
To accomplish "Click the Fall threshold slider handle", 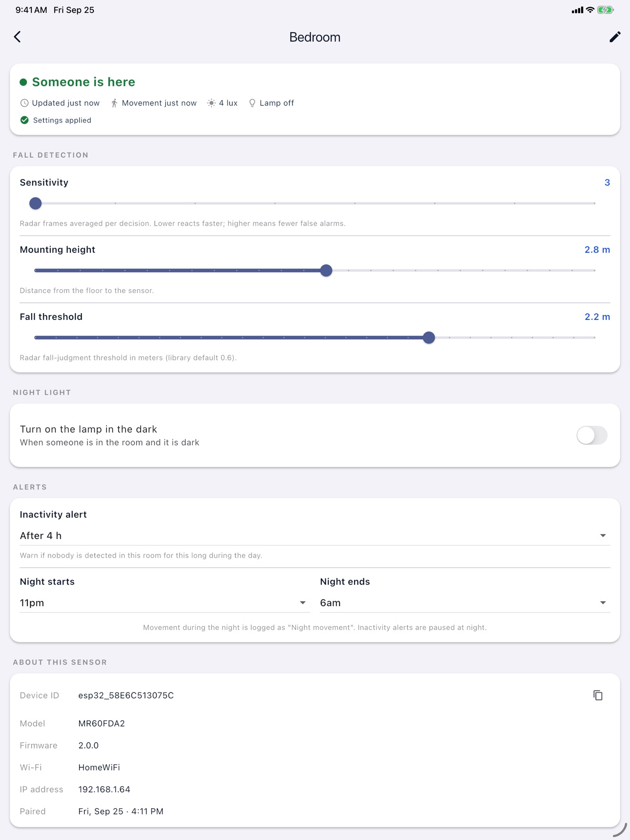I will click(429, 337).
